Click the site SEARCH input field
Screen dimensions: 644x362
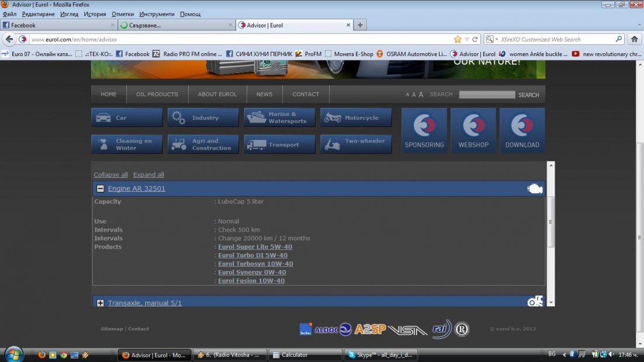pyautogui.click(x=487, y=95)
